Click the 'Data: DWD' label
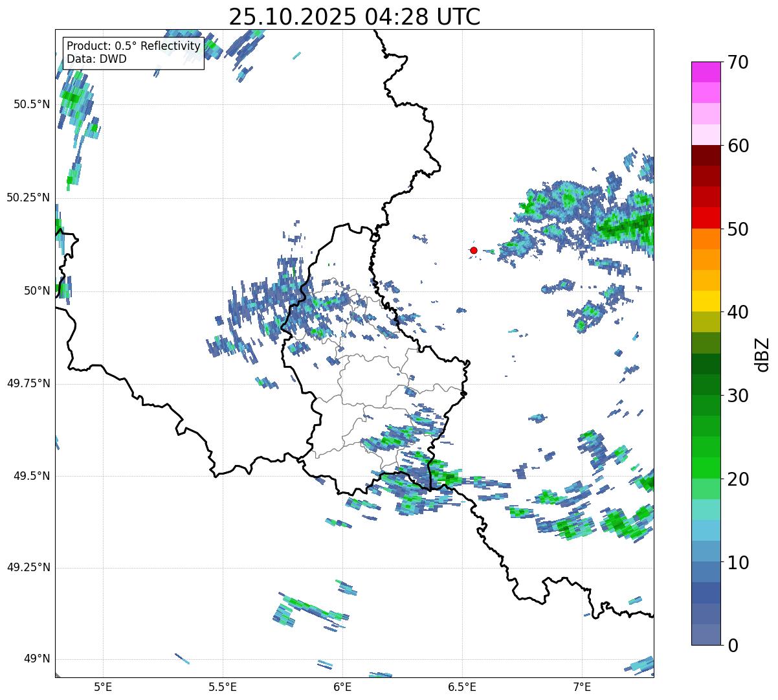 pyautogui.click(x=97, y=59)
